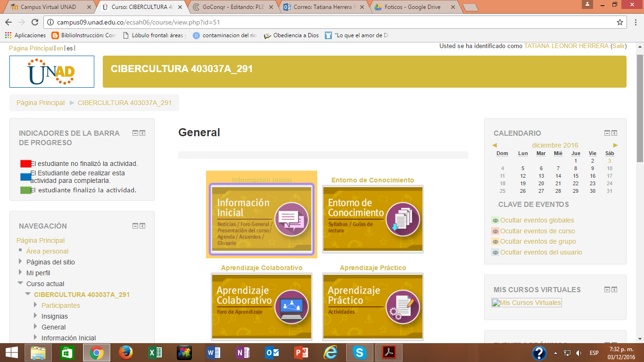Open Internet Explorer from the taskbar

click(x=330, y=353)
